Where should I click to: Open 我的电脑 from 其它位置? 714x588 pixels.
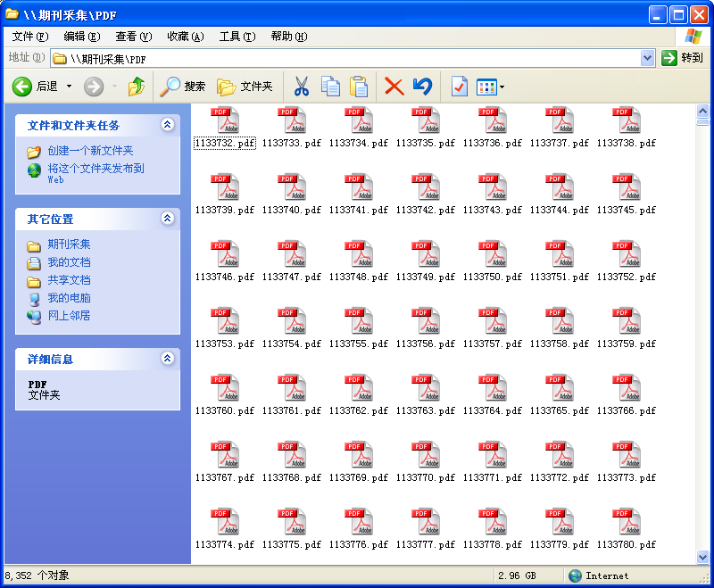pos(69,298)
